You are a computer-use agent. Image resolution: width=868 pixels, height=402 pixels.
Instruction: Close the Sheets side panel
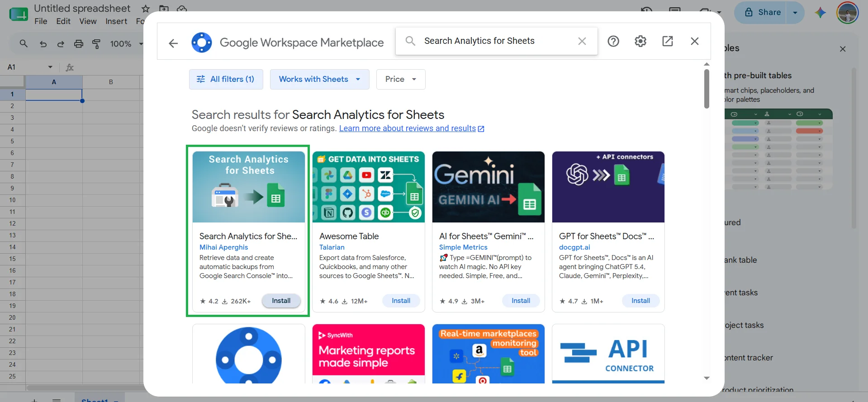(843, 49)
